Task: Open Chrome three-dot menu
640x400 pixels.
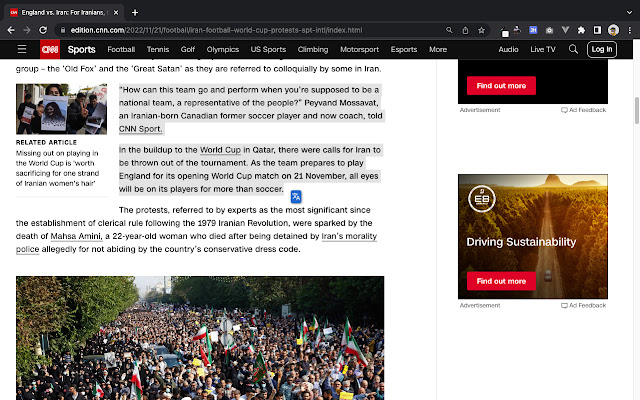Action: [630, 30]
